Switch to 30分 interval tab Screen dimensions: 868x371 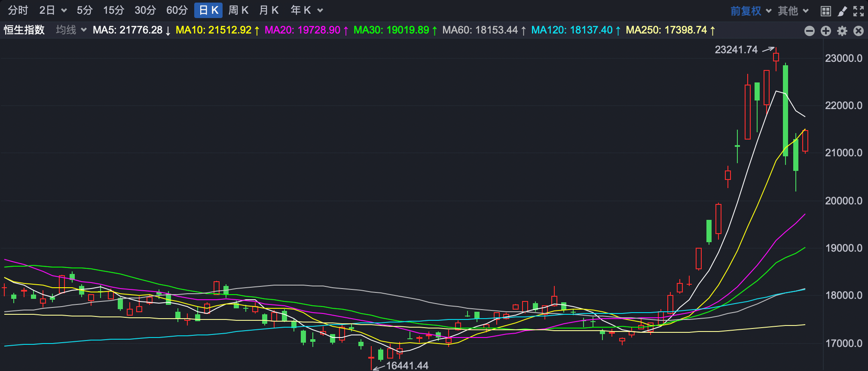145,10
